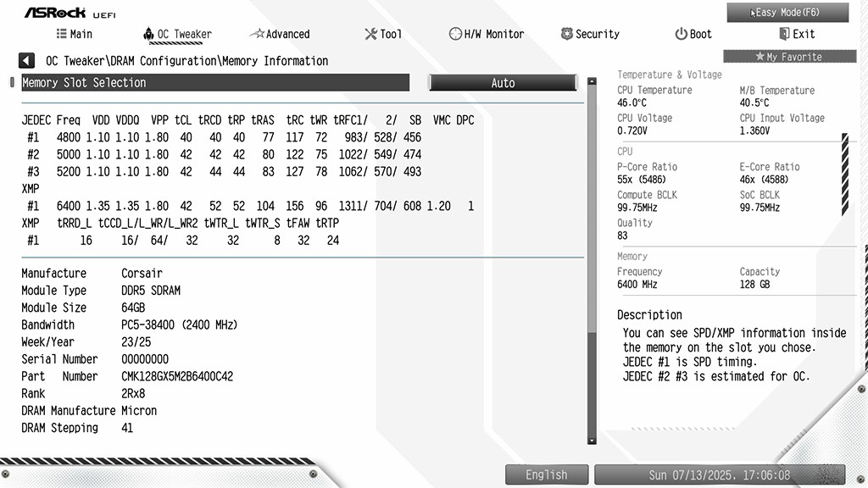This screenshot has height=488, width=868.
Task: Click the OC Tweaker rocket icon
Action: tap(148, 35)
